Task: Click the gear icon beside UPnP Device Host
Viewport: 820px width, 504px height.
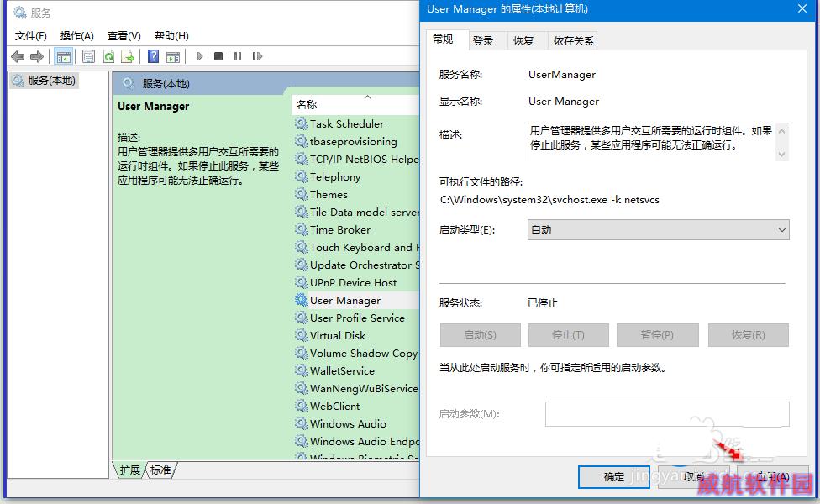Action: pyautogui.click(x=302, y=283)
